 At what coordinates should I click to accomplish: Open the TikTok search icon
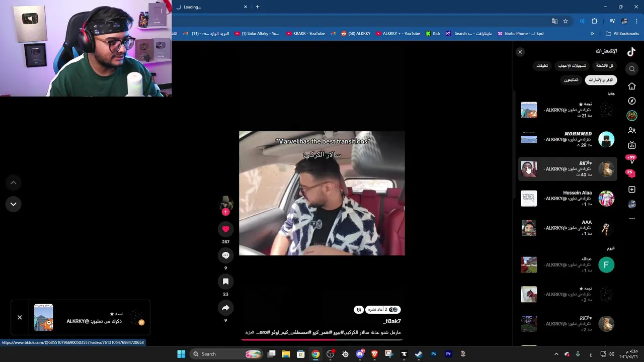pos(632,69)
